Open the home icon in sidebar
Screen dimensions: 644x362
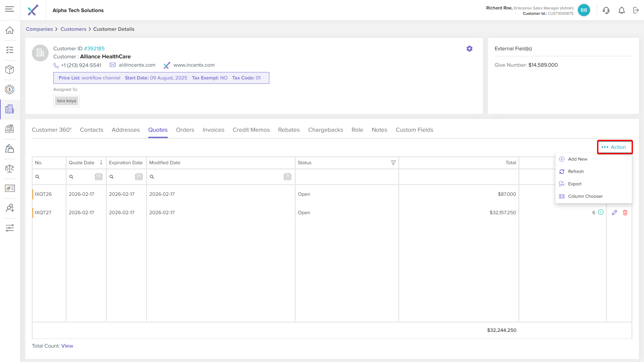click(x=10, y=30)
